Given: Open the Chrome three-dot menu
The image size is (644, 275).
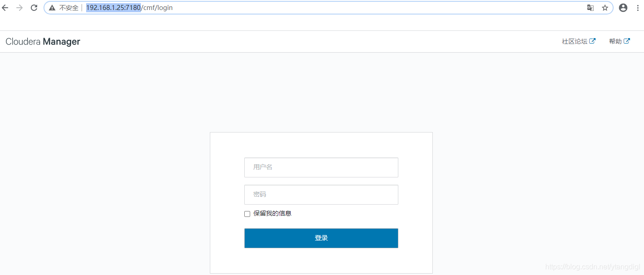Looking at the screenshot, I should pyautogui.click(x=638, y=8).
